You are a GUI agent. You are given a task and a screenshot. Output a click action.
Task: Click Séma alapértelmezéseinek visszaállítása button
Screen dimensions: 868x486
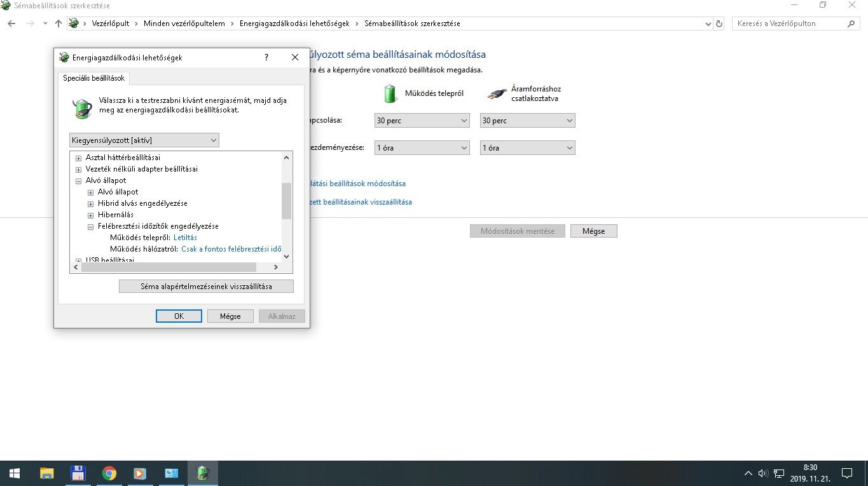point(206,287)
